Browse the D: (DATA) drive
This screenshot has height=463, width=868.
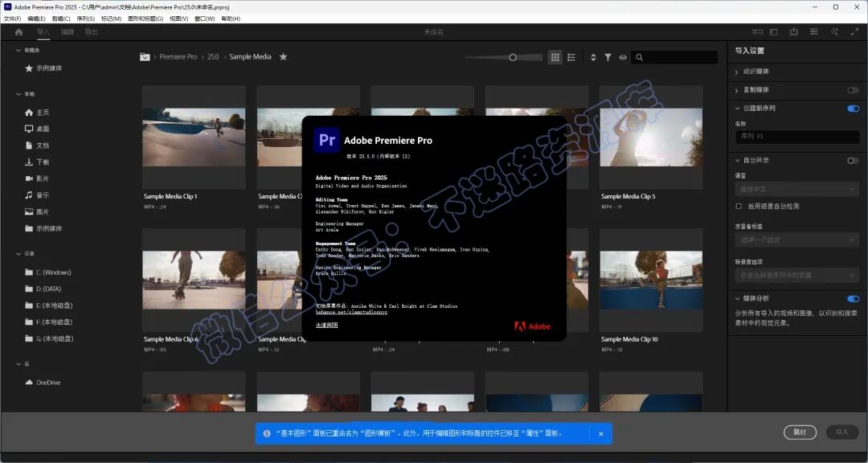click(43, 289)
